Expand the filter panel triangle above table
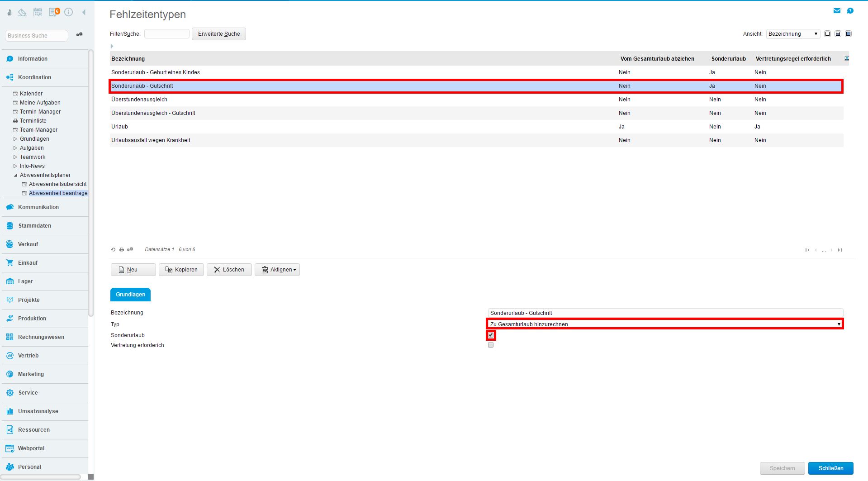 (x=112, y=46)
